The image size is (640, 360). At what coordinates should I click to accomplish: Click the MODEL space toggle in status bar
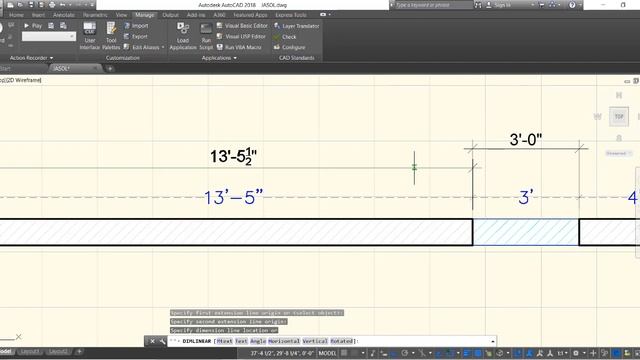tap(327, 353)
